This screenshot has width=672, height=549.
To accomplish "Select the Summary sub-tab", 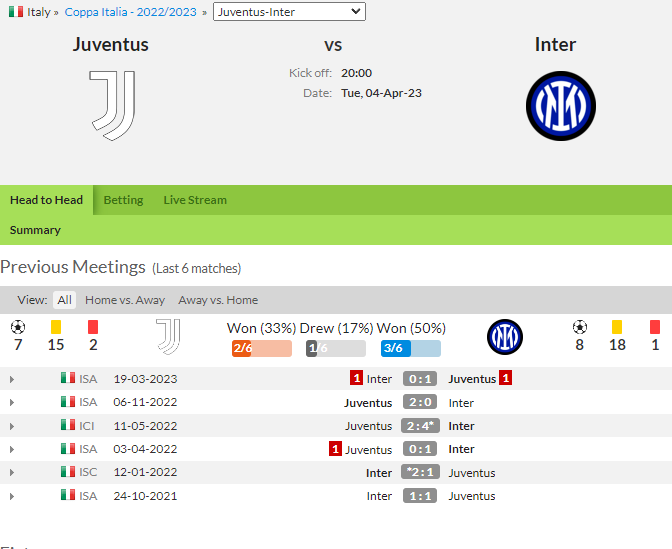I will 35,230.
